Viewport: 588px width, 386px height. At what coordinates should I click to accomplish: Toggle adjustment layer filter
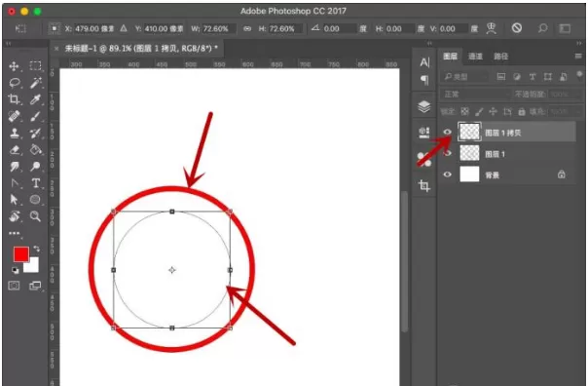click(x=517, y=77)
